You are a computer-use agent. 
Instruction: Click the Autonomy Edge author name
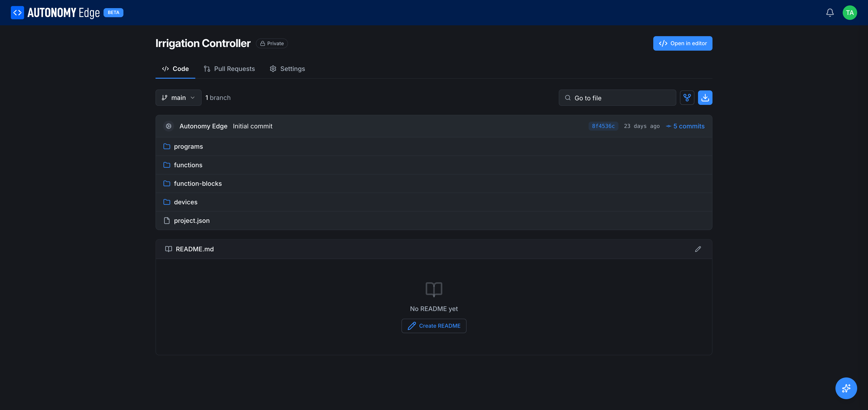[x=203, y=126]
